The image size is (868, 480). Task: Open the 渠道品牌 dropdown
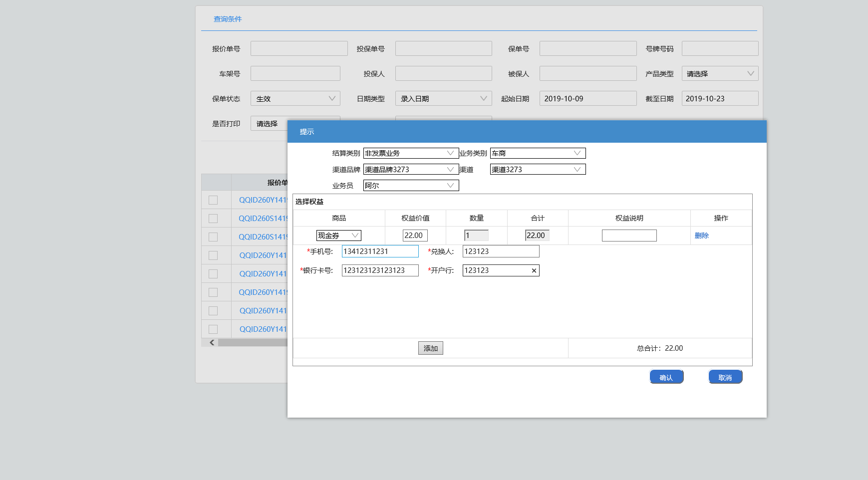tap(410, 170)
